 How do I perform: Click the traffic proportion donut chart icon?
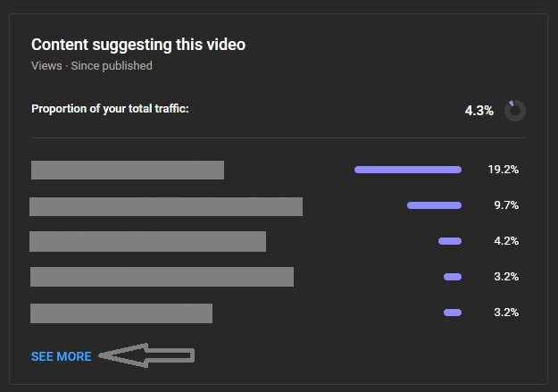point(514,111)
